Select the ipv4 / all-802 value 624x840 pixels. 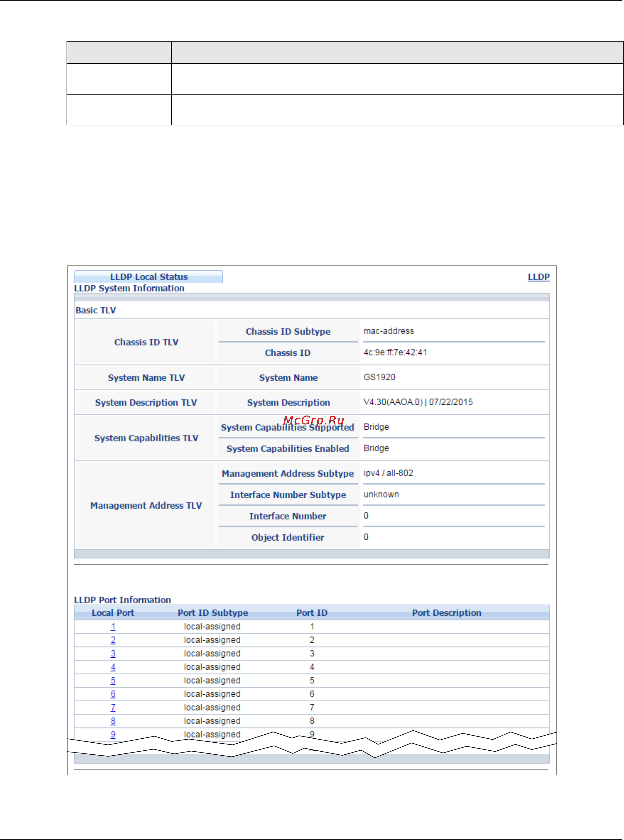coord(388,473)
